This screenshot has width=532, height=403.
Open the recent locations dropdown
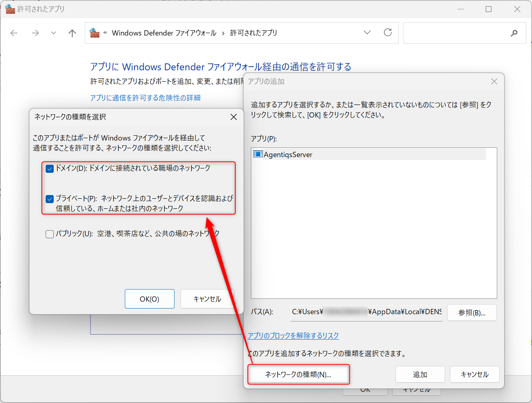point(53,33)
